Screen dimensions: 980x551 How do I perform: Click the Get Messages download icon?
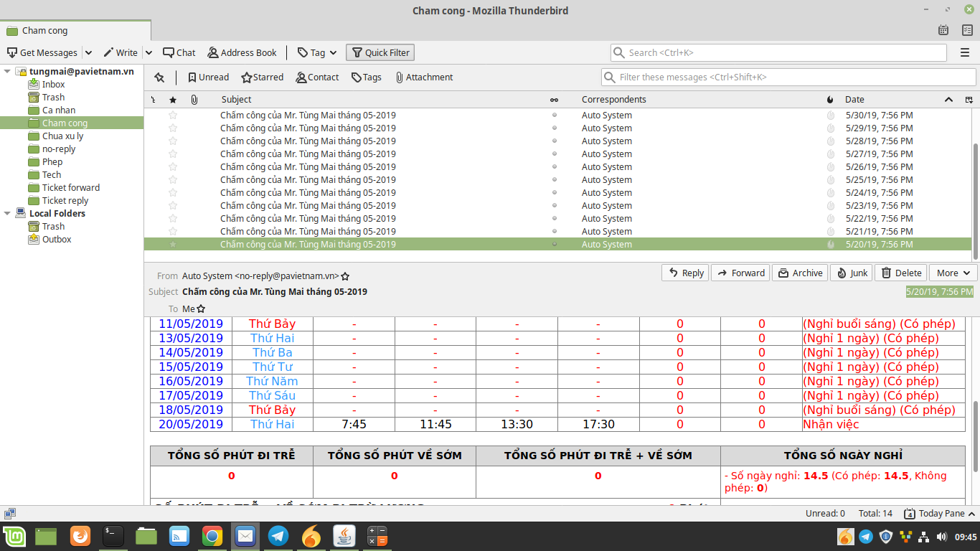pyautogui.click(x=12, y=52)
